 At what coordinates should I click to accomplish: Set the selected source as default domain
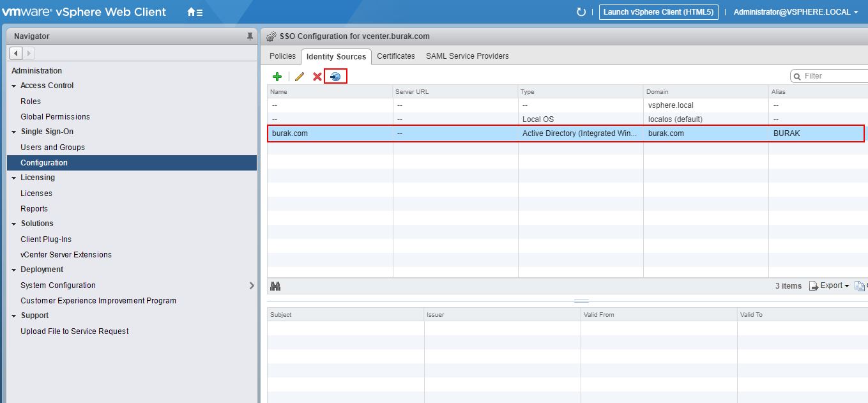click(335, 77)
